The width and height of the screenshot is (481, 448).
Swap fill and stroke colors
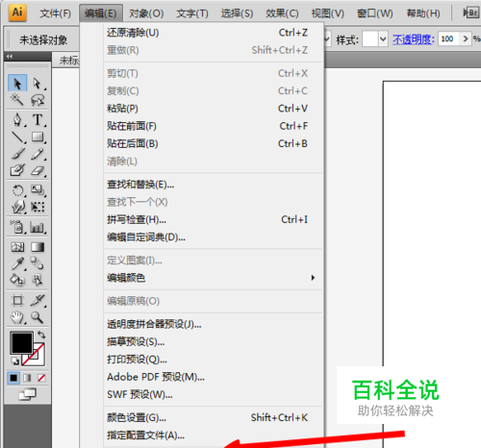[x=41, y=335]
